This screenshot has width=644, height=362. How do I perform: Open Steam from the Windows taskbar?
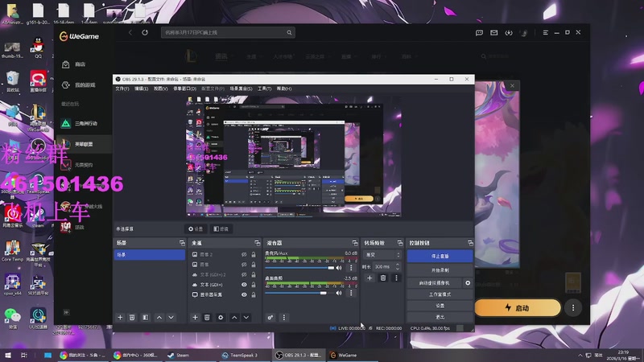[x=179, y=355]
